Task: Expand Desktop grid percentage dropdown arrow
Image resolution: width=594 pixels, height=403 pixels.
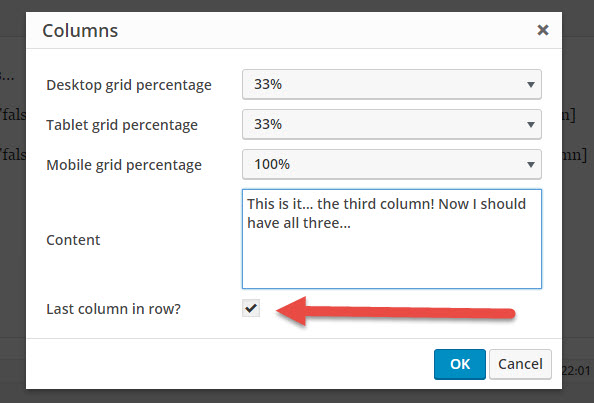Action: pos(531,84)
